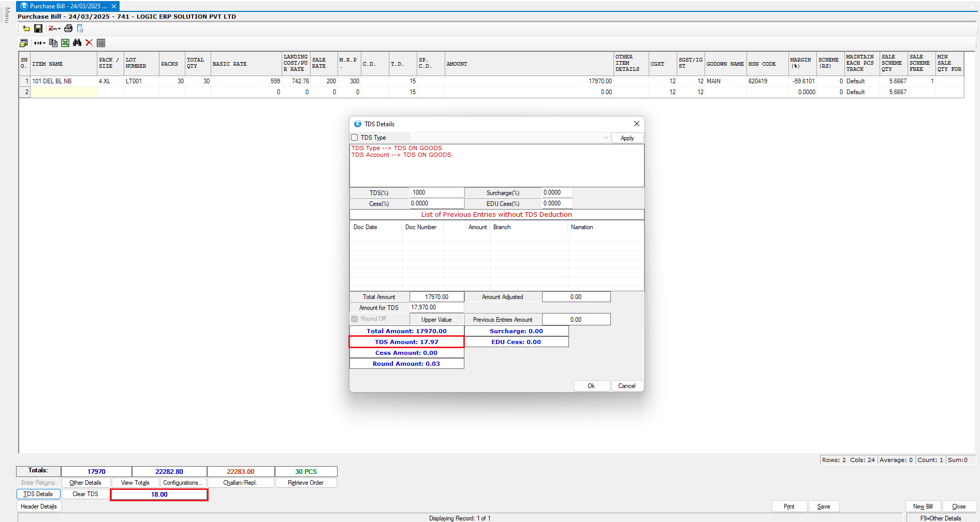Screen dimensions: 980x522
Task: Click the grid layout icon
Action: 101,43
